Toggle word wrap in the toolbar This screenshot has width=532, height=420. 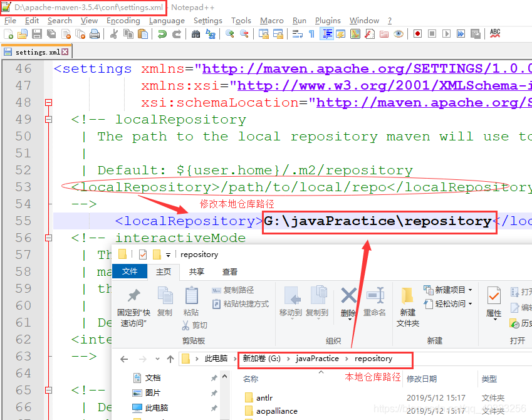[297, 34]
